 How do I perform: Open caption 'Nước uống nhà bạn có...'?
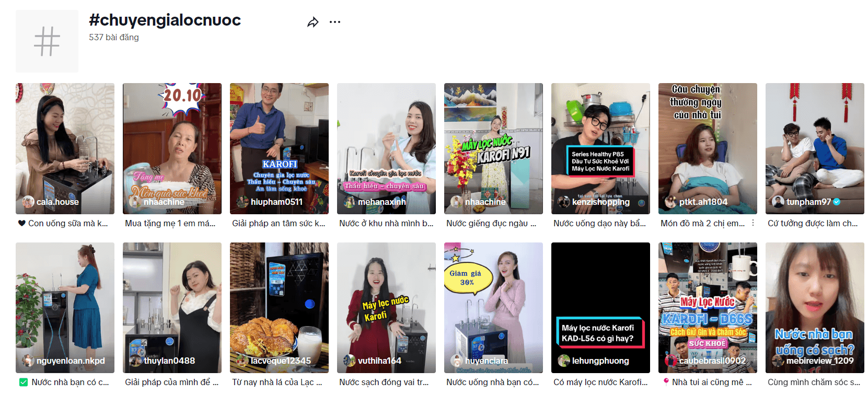(x=493, y=382)
